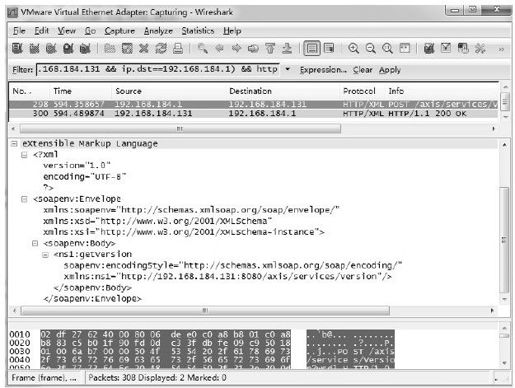Close the capture file X icon
515x388 pixels.
point(144,49)
